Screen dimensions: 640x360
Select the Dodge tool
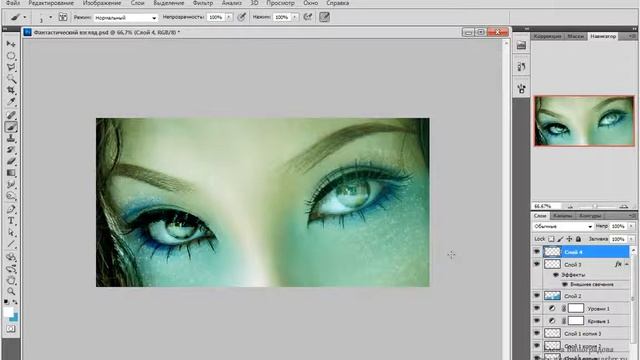pos(11,196)
